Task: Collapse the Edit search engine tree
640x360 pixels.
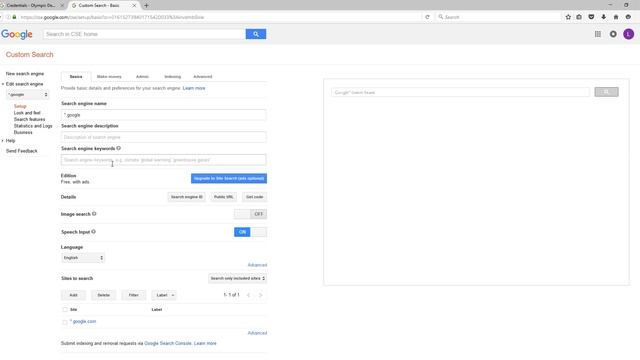Action: pyautogui.click(x=3, y=84)
